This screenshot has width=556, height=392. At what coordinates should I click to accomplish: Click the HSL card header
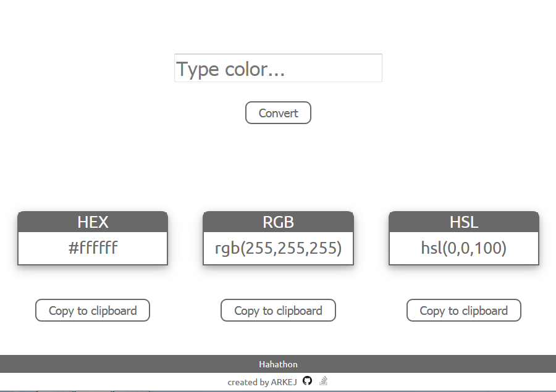pos(464,222)
